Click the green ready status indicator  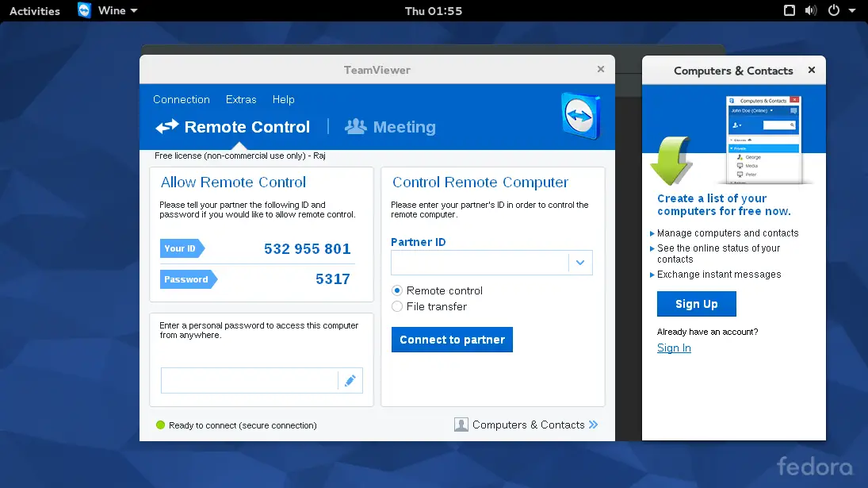pyautogui.click(x=161, y=425)
